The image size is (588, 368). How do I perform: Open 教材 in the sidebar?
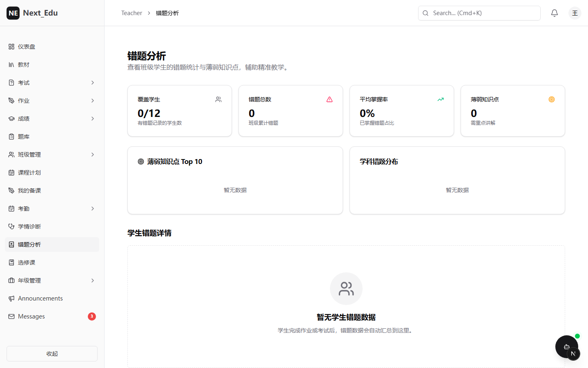tap(52, 65)
